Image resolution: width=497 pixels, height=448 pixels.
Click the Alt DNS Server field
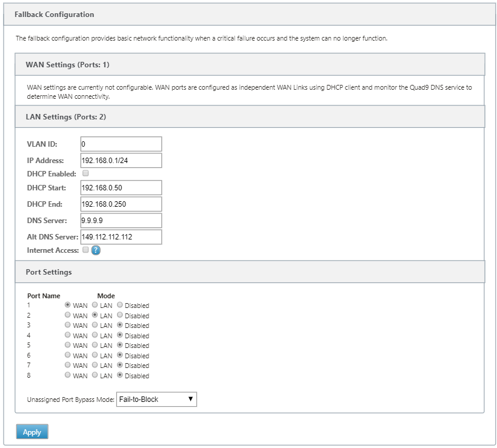[121, 237]
